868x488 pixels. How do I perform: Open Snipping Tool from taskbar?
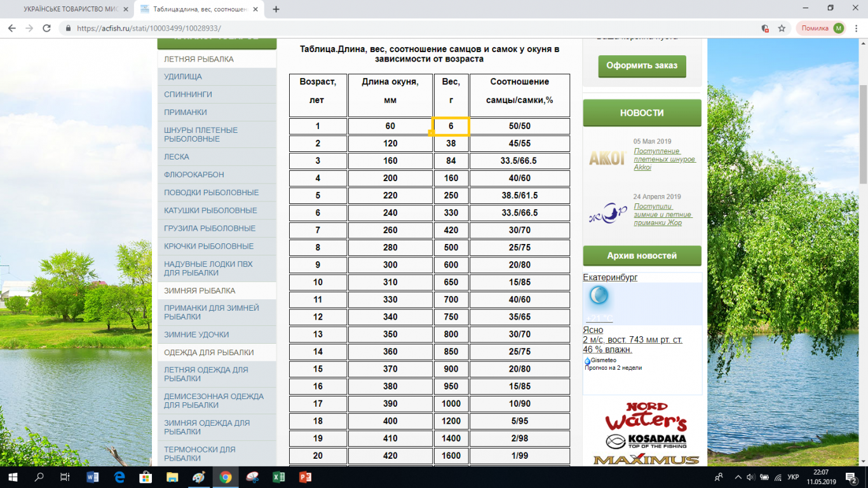252,477
